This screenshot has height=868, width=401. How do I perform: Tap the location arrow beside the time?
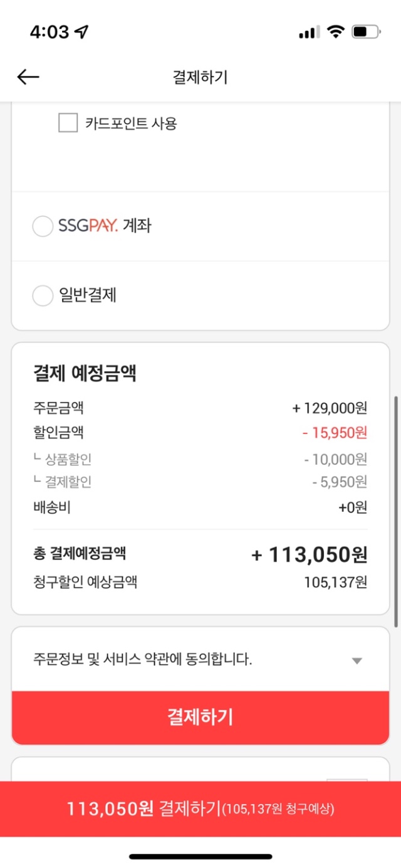[81, 31]
